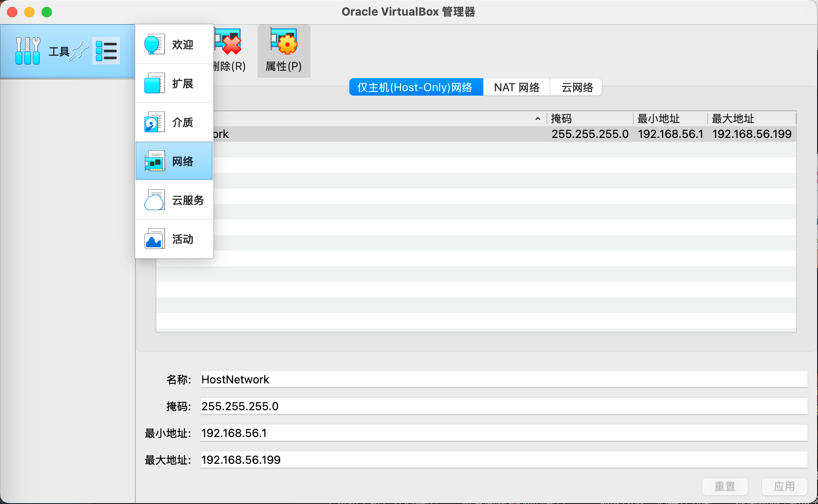Screen dimensions: 818x504
Task: Click the 重置 reset button
Action: (x=725, y=486)
